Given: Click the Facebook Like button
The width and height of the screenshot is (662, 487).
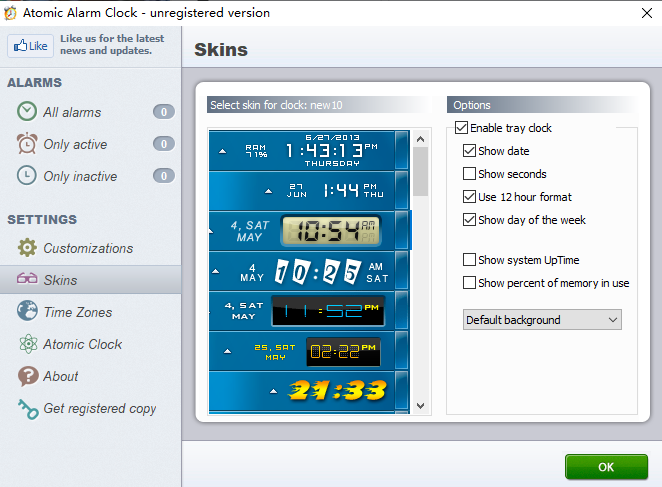Looking at the screenshot, I should coord(30,46).
